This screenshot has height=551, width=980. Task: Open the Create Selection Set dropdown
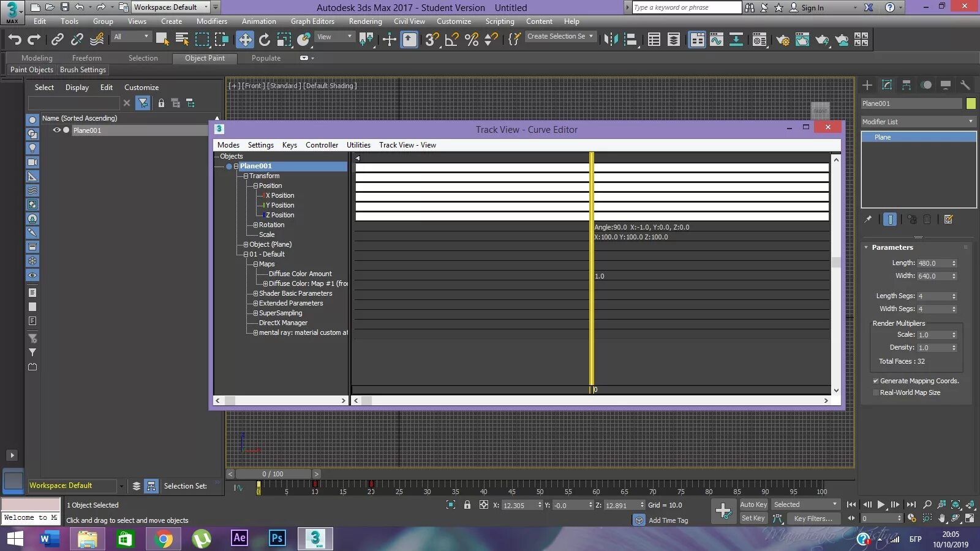tap(560, 37)
